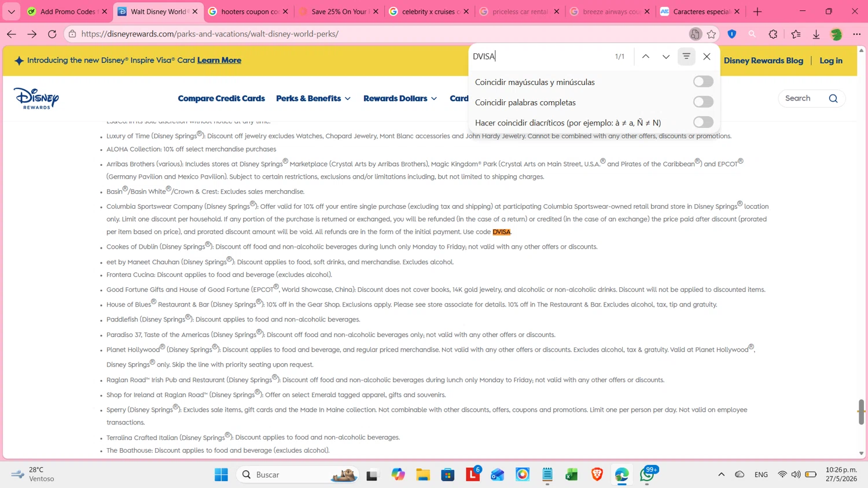This screenshot has width=868, height=488.
Task: Enable Hacer coincidir diacríticos toggle
Action: 703,122
